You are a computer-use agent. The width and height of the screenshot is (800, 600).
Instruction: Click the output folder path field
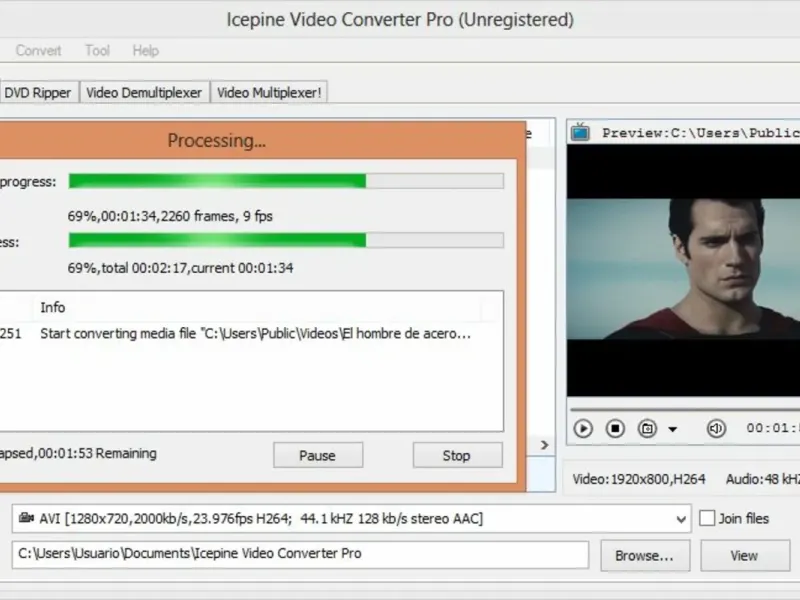pos(300,554)
